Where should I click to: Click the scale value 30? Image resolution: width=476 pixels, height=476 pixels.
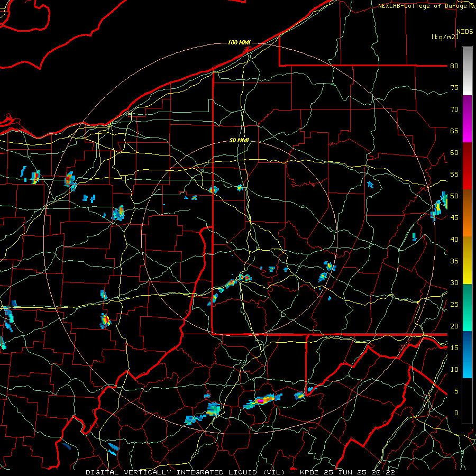pos(454,282)
